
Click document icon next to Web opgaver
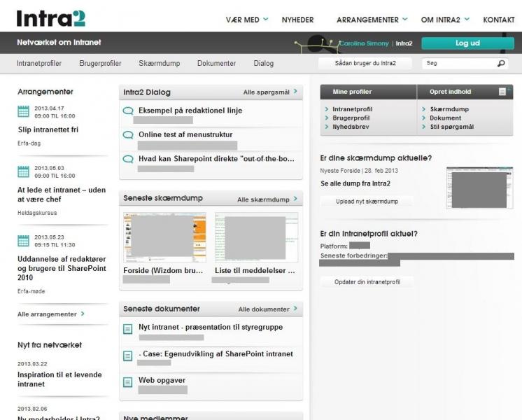[x=128, y=381]
